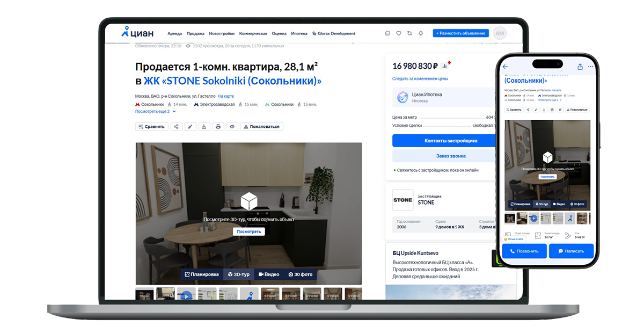Open the AM profile avatar
Image resolution: width=644 pixels, height=326 pixels.
coord(500,33)
